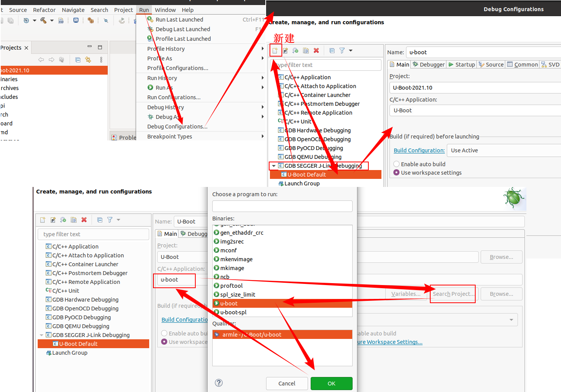This screenshot has width=561, height=392.
Task: Click Collapse All icon in lower dialog toolbar
Action: 100,220
